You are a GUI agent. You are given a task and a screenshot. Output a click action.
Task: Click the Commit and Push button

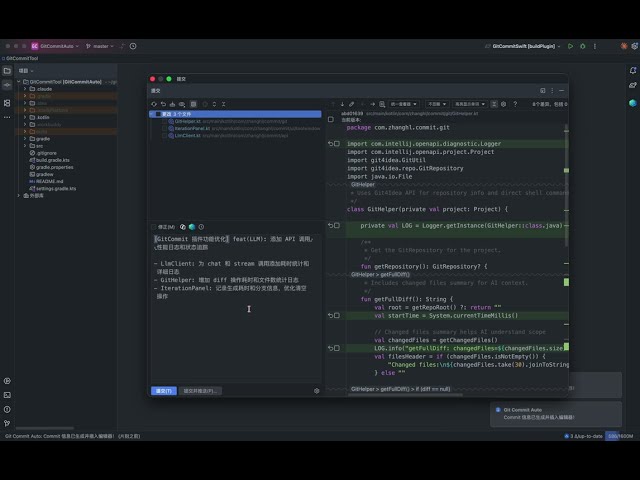pos(200,391)
